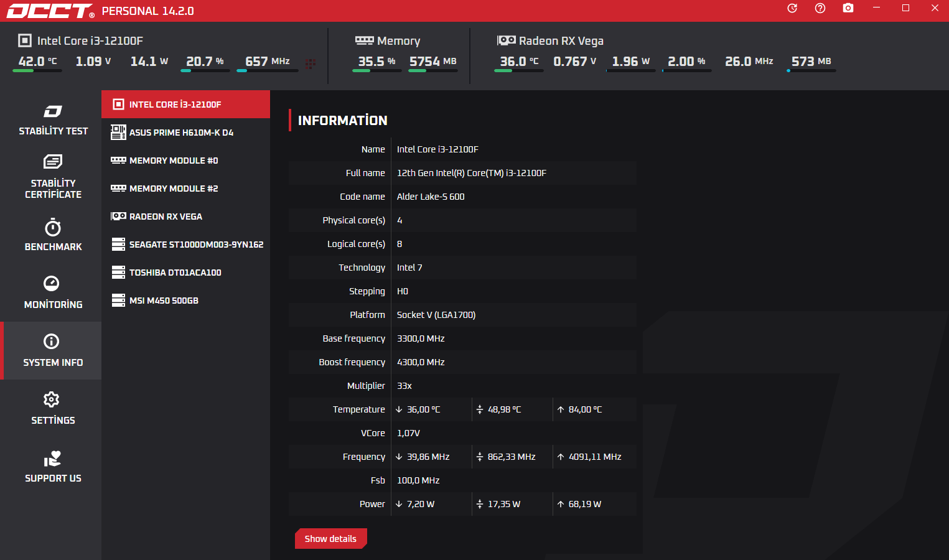949x560 pixels.
Task: Minimize the OCCT window
Action: (x=876, y=8)
